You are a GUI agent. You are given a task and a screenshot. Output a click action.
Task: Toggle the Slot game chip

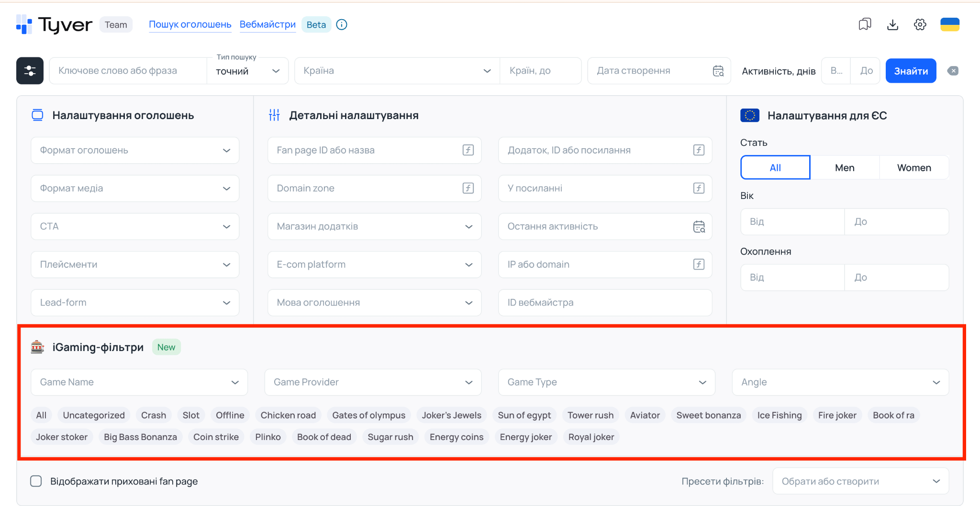(x=191, y=415)
